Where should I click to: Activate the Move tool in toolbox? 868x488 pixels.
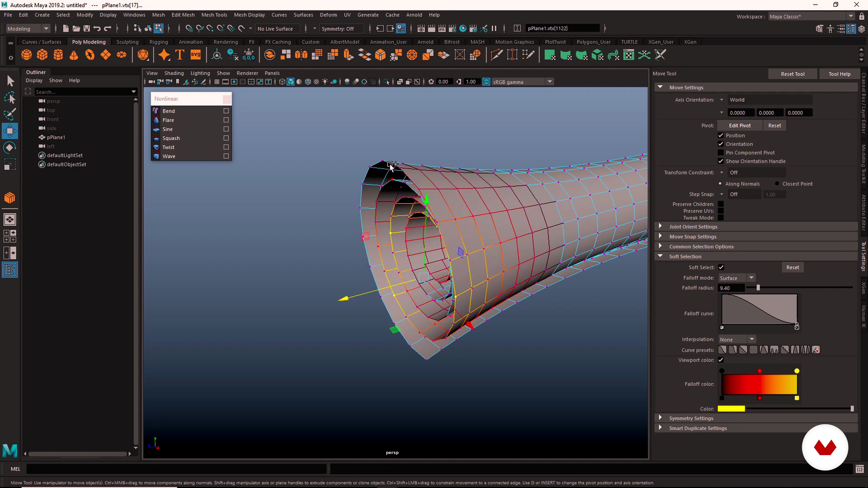(x=10, y=131)
